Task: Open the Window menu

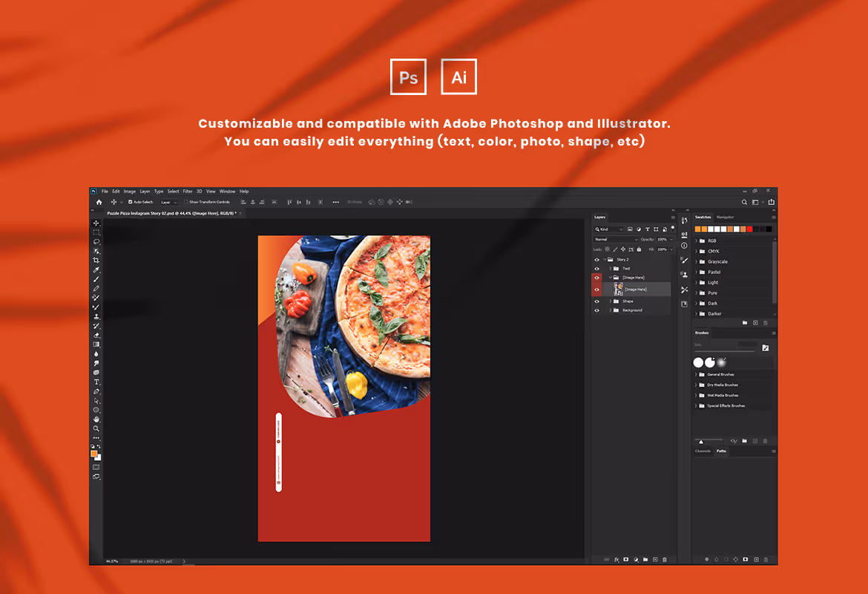Action: 228,192
